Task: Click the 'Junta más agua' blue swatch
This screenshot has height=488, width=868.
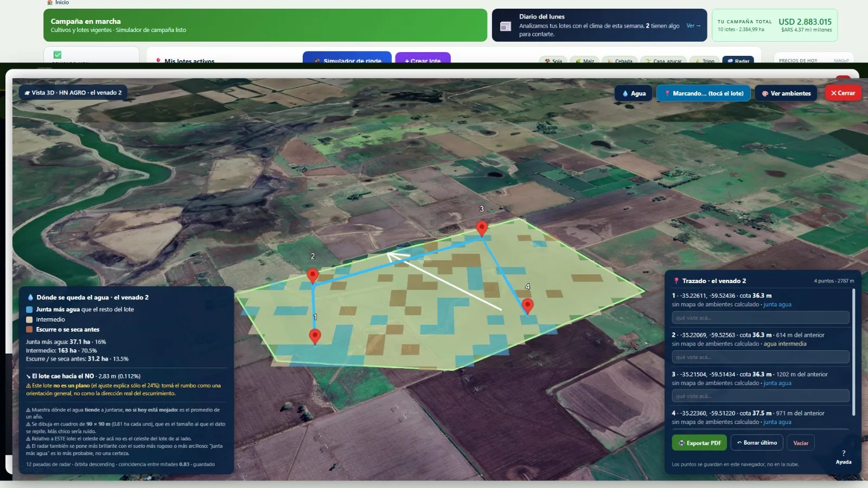Action: (29, 310)
